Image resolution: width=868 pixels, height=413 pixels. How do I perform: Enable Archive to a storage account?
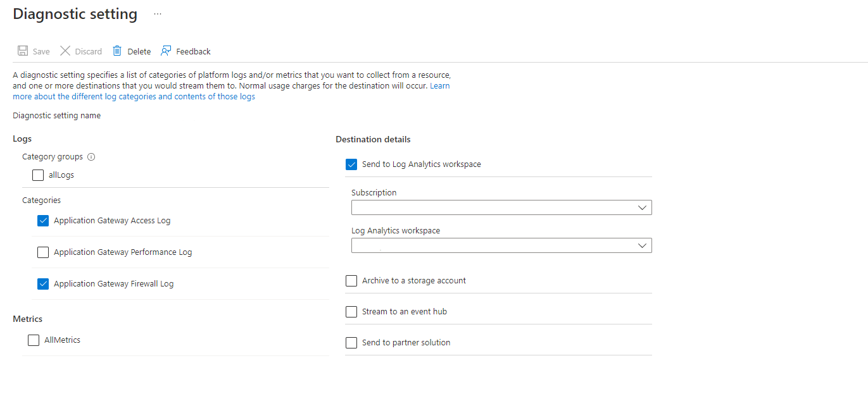click(351, 281)
